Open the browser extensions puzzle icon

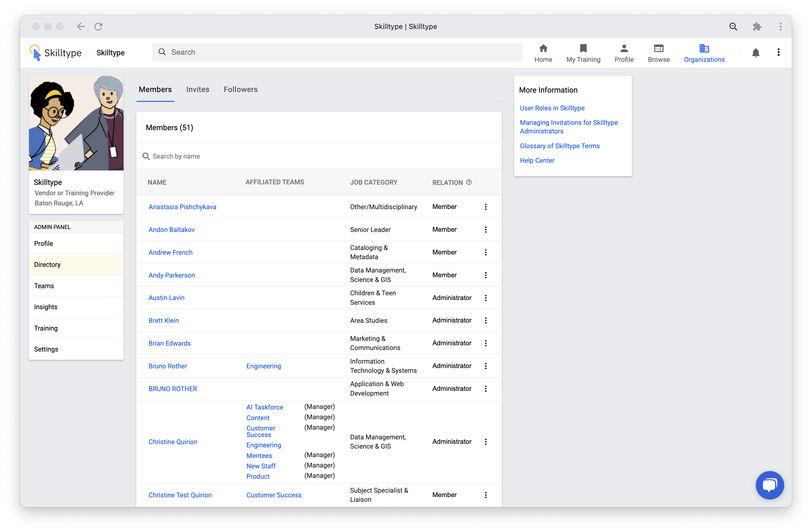[x=757, y=27]
